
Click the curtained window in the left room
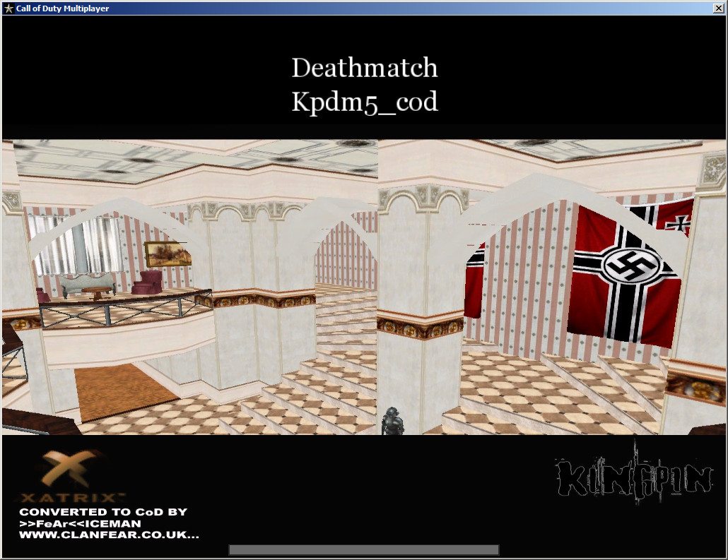tap(74, 244)
